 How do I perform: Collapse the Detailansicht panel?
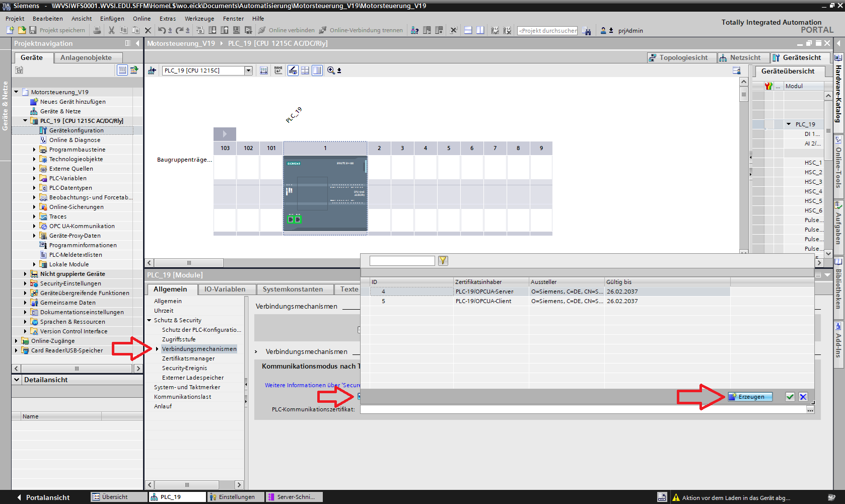tap(17, 380)
